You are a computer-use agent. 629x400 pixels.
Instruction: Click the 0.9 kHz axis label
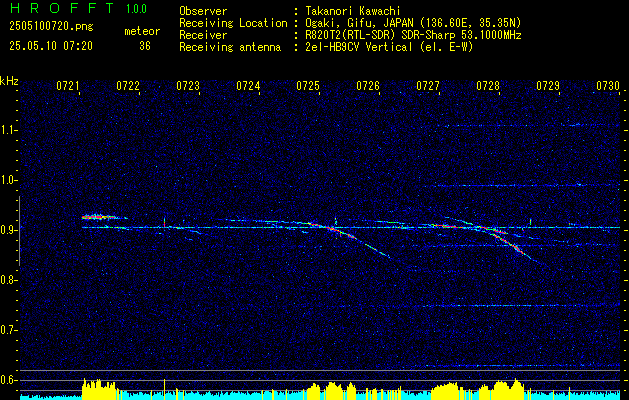tap(7, 230)
